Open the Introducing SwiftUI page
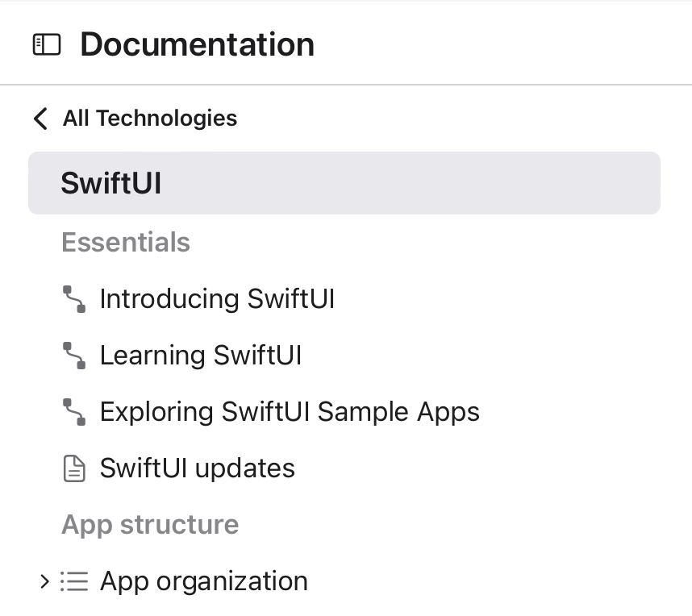The image size is (692, 616). click(216, 299)
